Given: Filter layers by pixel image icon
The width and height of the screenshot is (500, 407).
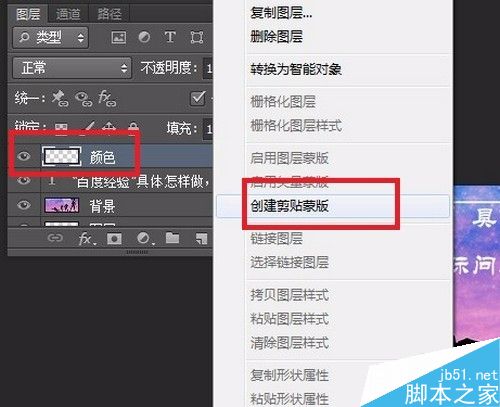Looking at the screenshot, I should click(x=119, y=37).
